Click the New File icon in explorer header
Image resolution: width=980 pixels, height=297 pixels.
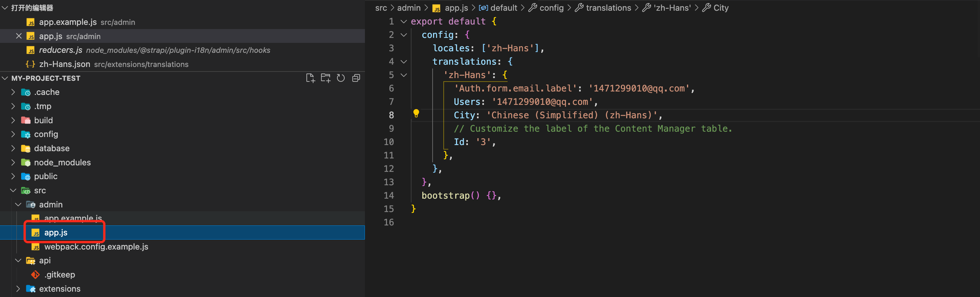[x=310, y=78]
